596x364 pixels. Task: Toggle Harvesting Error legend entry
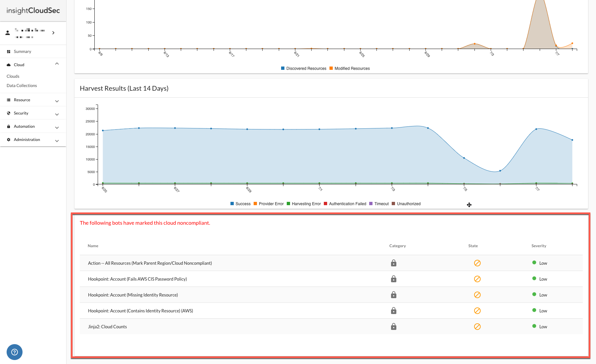(x=304, y=204)
